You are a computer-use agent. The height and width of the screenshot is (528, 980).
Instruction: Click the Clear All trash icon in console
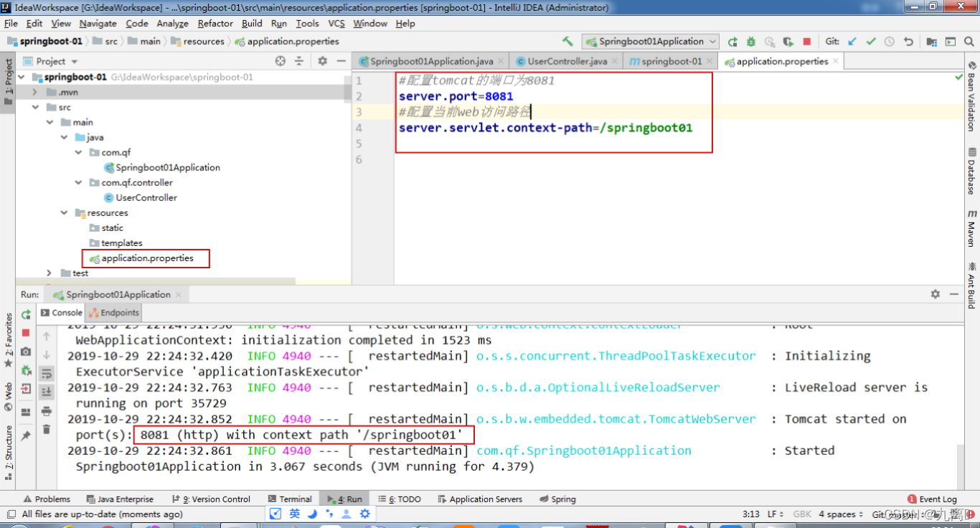click(x=47, y=429)
